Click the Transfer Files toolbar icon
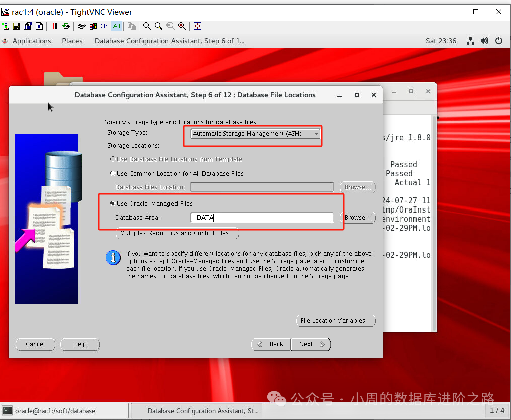 pyautogui.click(x=132, y=26)
